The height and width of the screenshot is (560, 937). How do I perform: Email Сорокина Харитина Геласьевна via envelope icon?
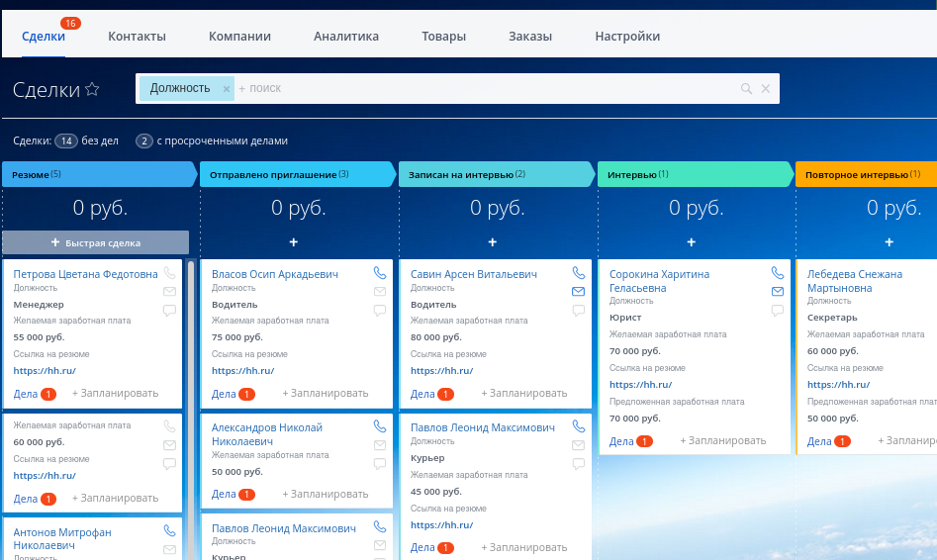[x=778, y=292]
